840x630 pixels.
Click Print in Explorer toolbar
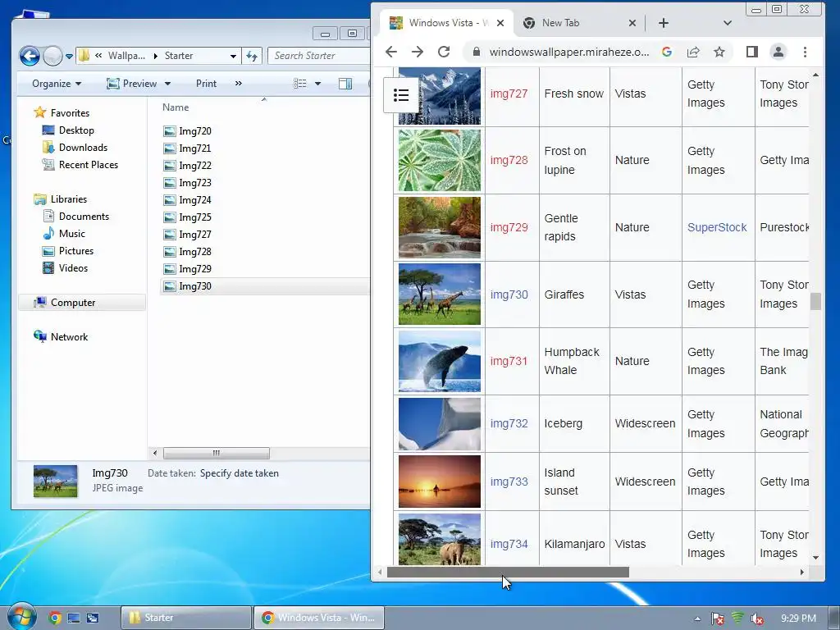(206, 84)
